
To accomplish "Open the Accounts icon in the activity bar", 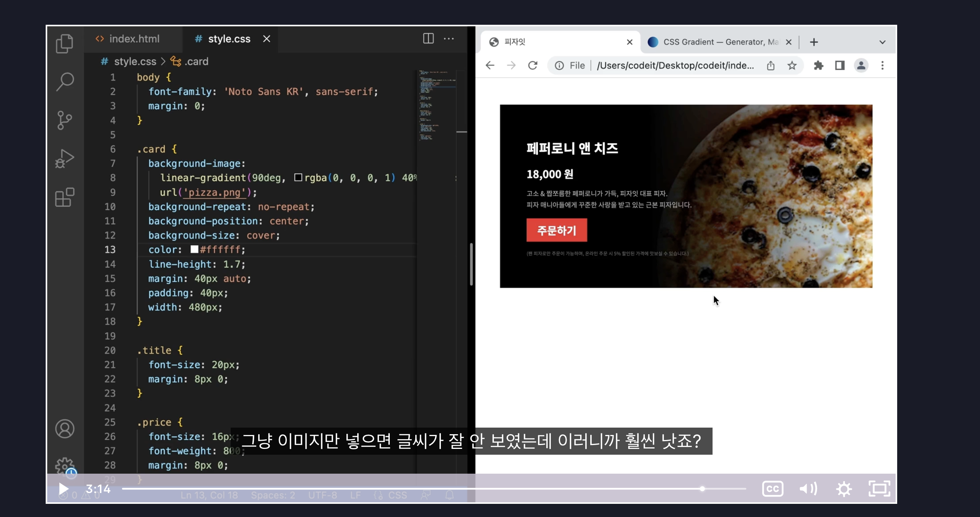I will point(65,429).
